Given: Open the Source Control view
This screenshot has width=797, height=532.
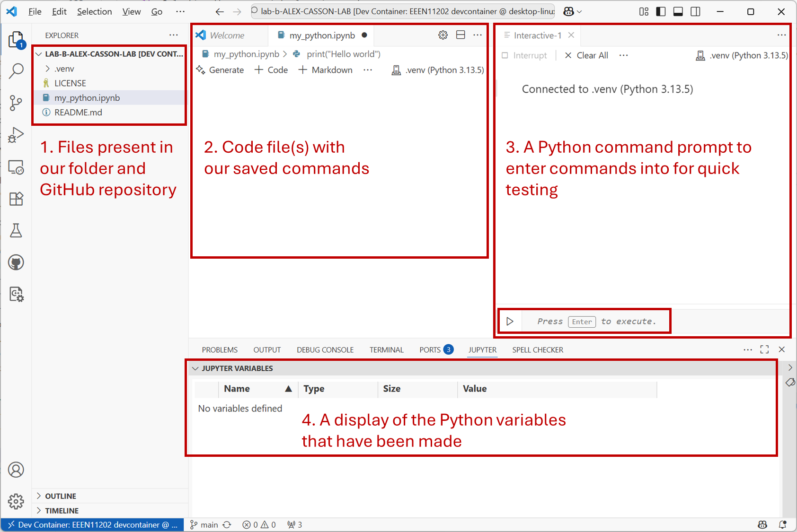Looking at the screenshot, I should 16,103.
